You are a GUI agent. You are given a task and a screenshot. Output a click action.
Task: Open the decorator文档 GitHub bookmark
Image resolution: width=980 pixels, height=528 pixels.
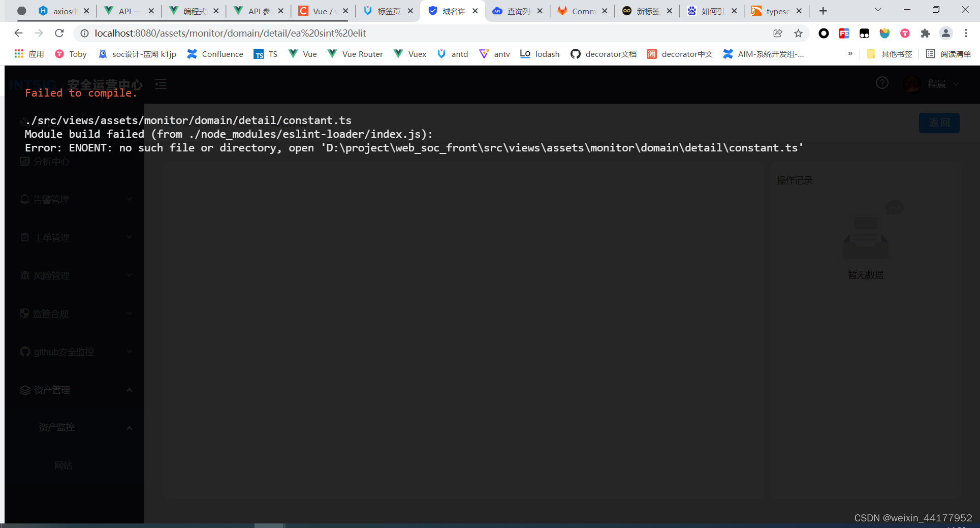point(604,54)
